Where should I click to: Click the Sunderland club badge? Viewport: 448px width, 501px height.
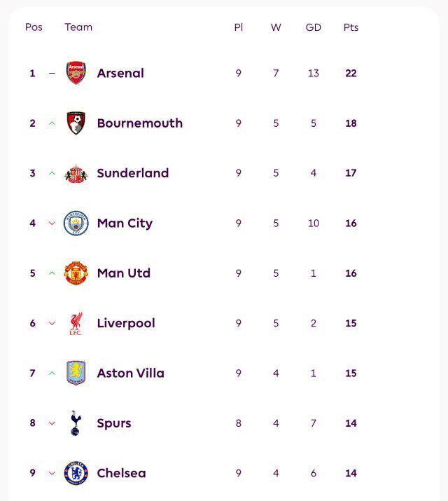[x=76, y=173]
